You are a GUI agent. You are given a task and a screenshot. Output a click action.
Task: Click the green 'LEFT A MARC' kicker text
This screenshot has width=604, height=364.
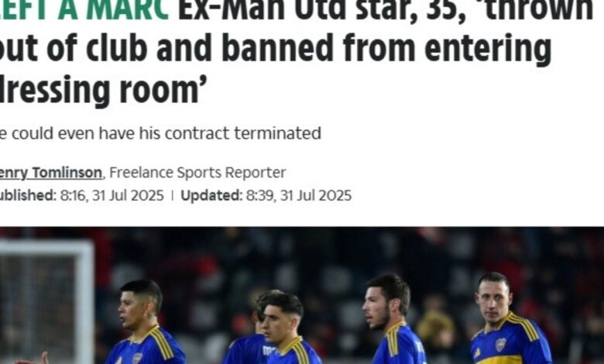click(x=84, y=9)
